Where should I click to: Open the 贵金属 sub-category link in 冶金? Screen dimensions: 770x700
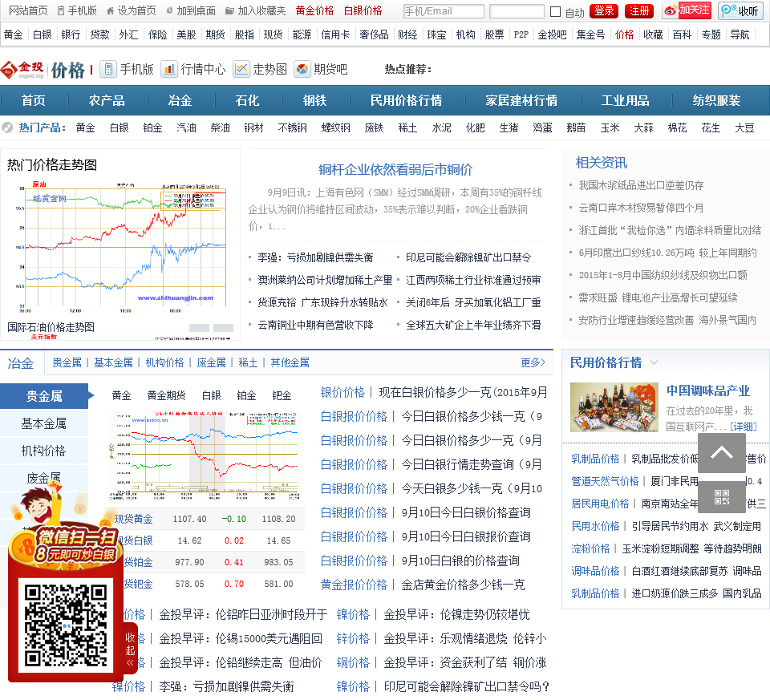[x=67, y=362]
